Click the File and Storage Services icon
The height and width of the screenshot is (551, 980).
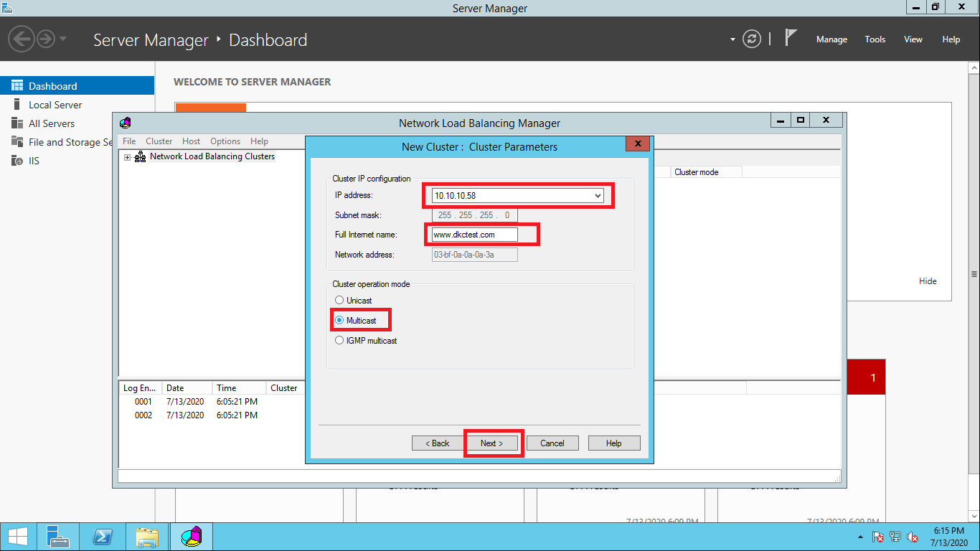[17, 142]
